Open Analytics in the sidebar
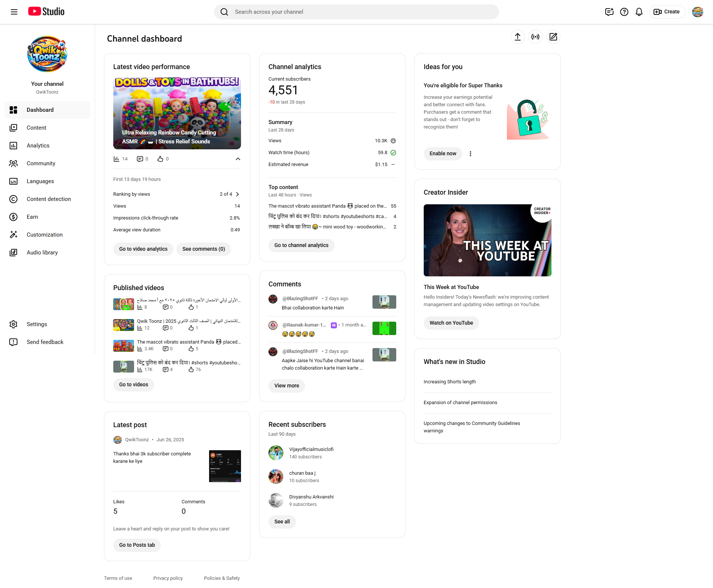The width and height of the screenshot is (713, 588). coord(38,146)
